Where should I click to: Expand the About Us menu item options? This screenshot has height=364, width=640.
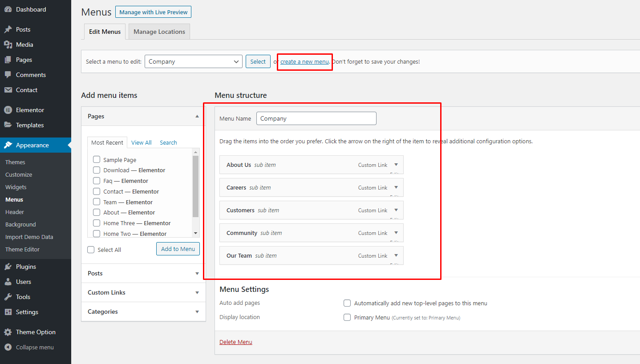(x=396, y=165)
